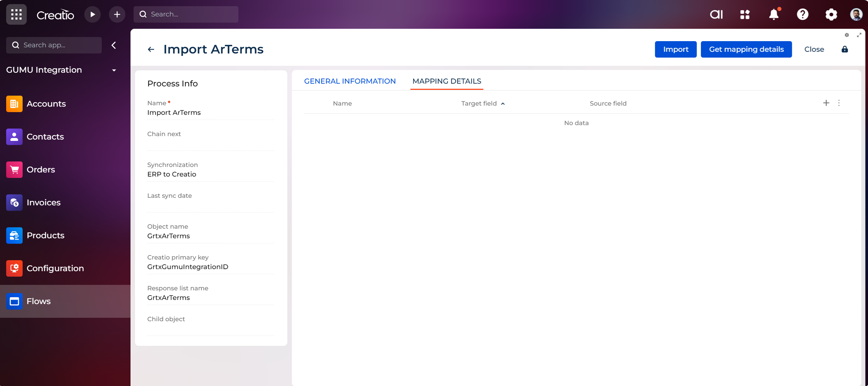868x386 pixels.
Task: Click the run process play button
Action: point(92,14)
